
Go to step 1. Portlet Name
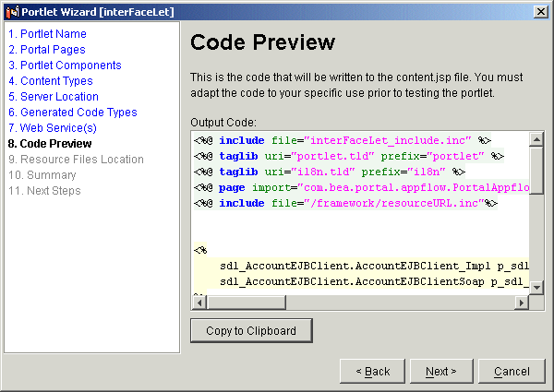tap(47, 34)
